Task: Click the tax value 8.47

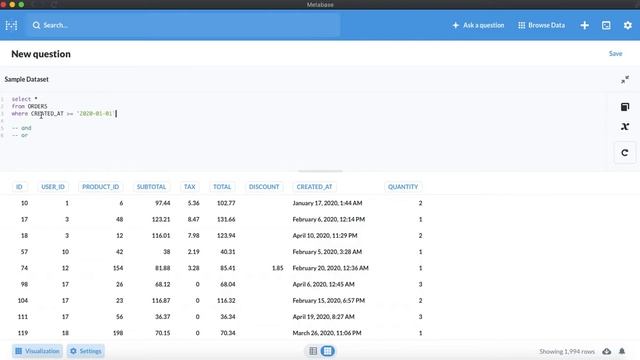Action: pyautogui.click(x=193, y=219)
